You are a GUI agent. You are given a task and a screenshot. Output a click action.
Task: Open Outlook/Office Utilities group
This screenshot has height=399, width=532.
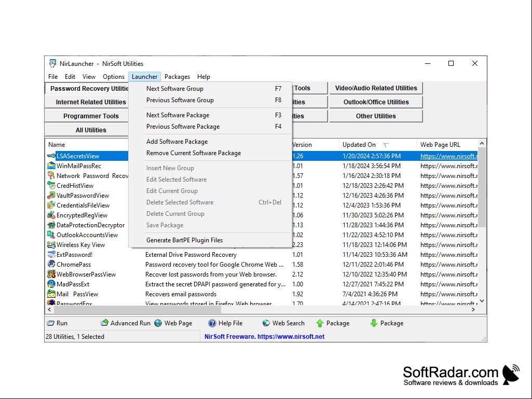[376, 102]
